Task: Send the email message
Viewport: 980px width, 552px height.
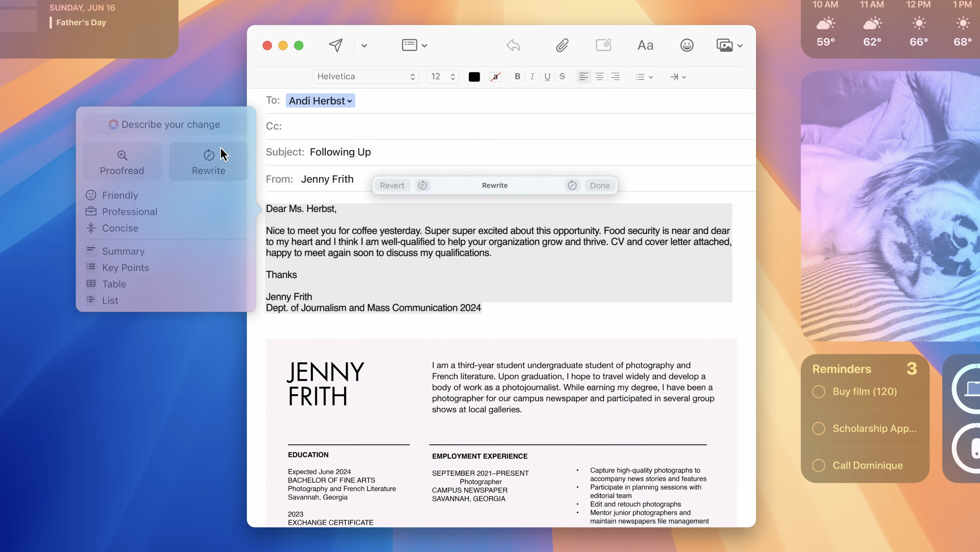Action: 335,45
